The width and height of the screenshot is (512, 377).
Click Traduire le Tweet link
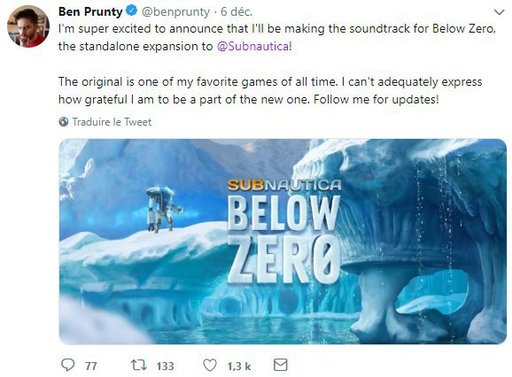(112, 122)
